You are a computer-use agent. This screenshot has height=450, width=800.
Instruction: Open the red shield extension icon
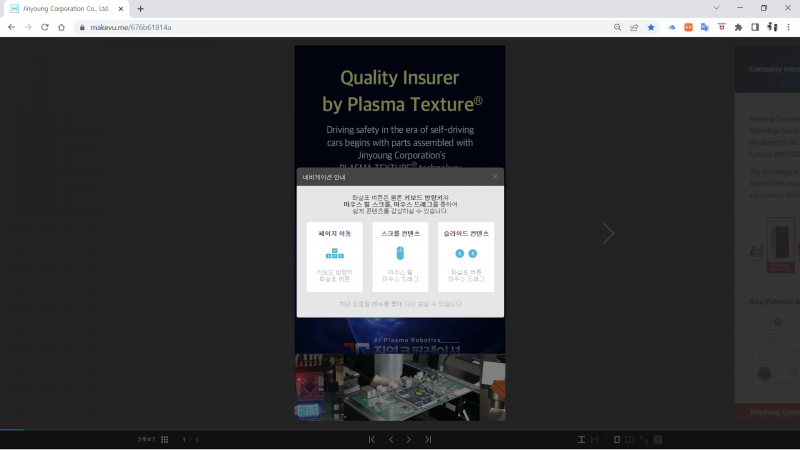721,27
